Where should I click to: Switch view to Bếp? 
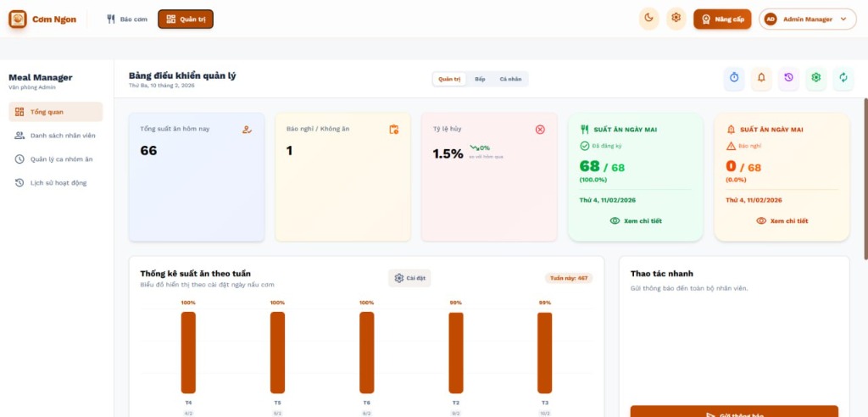pyautogui.click(x=480, y=79)
